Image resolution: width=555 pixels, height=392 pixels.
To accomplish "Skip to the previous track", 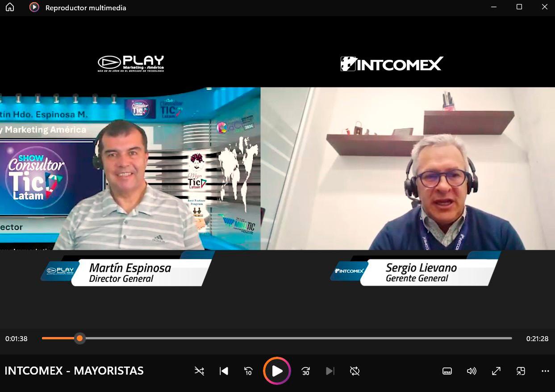I will (x=224, y=371).
